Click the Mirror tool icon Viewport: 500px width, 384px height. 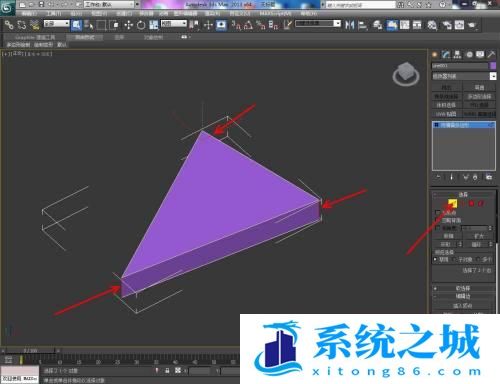click(350, 25)
